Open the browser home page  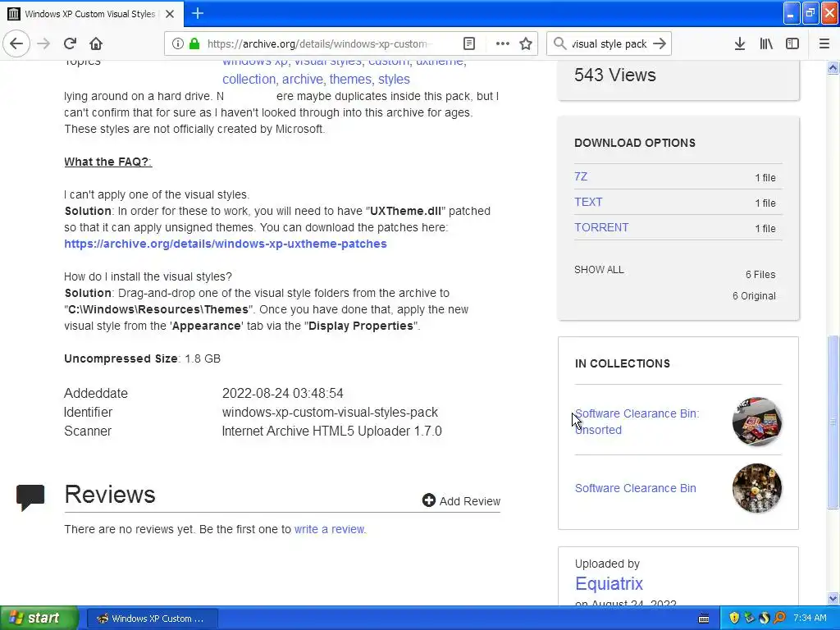96,44
